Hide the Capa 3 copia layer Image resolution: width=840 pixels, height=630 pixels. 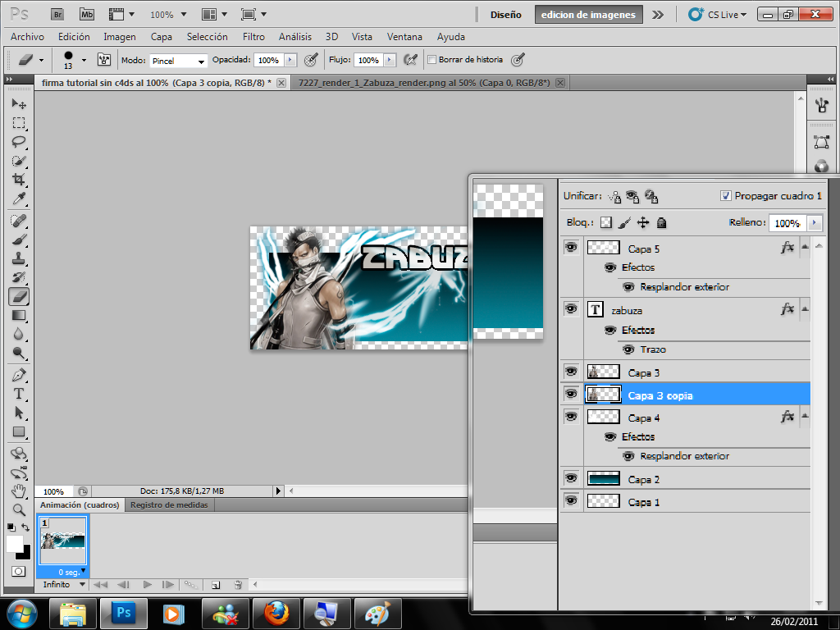coord(571,394)
